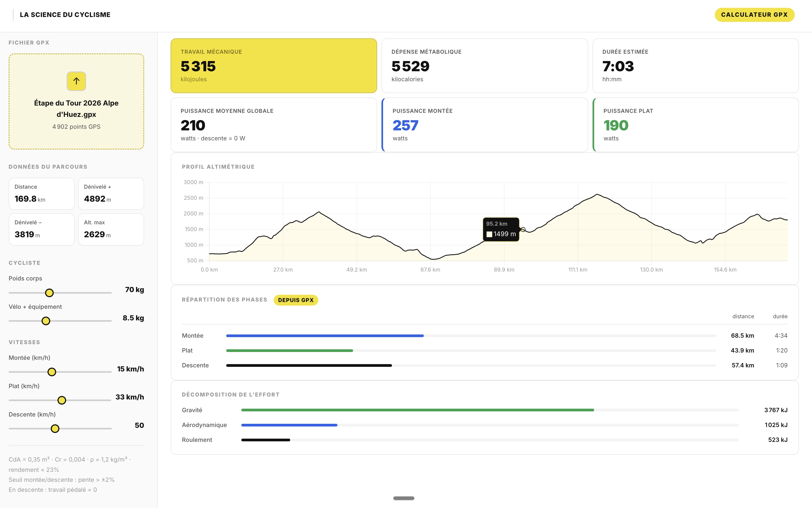Open the Calculateur GPX button
Image resolution: width=812 pixels, height=508 pixels.
point(754,15)
